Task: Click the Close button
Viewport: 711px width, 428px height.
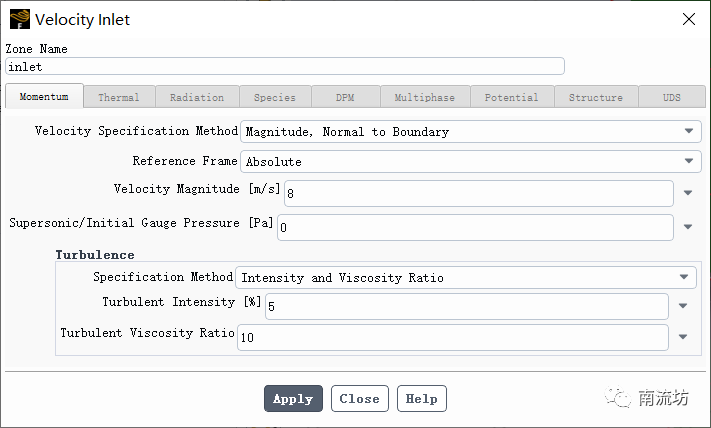Action: coord(360,399)
